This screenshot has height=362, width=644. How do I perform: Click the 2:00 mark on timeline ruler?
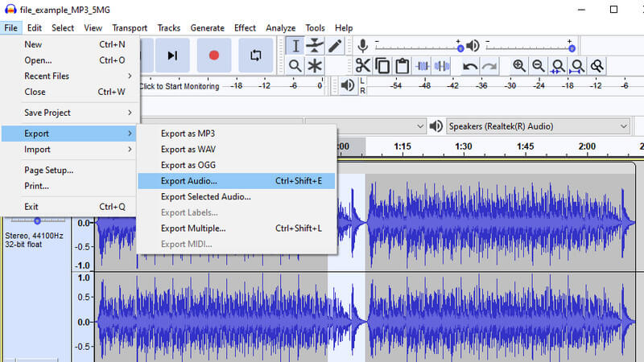click(x=587, y=146)
